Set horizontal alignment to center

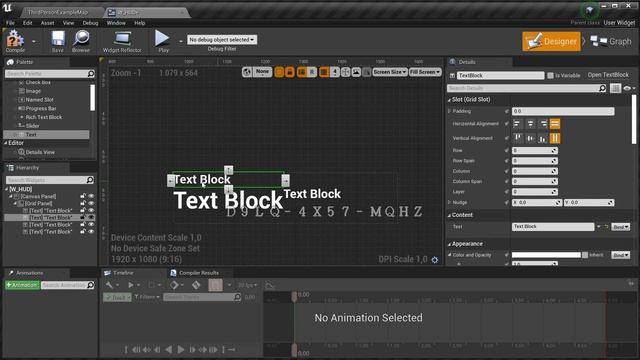(530, 124)
